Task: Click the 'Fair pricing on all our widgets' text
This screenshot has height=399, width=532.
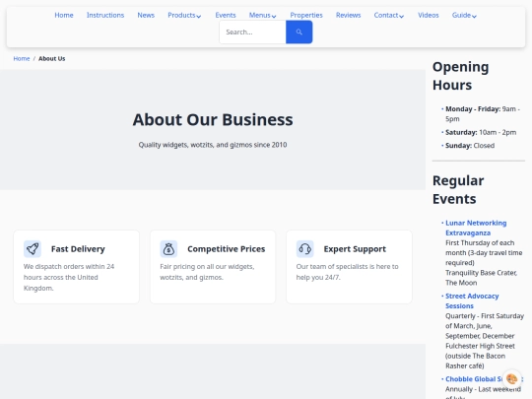Action: tap(207, 272)
